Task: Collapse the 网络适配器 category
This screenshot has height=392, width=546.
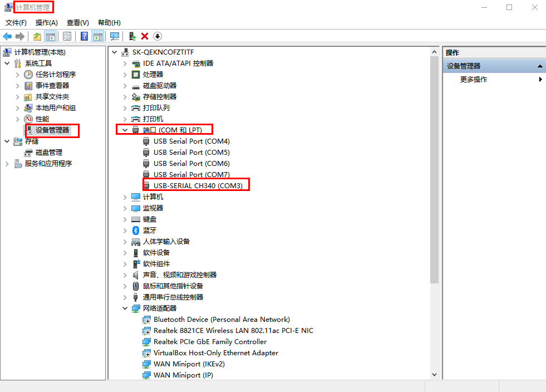Action: [x=125, y=308]
